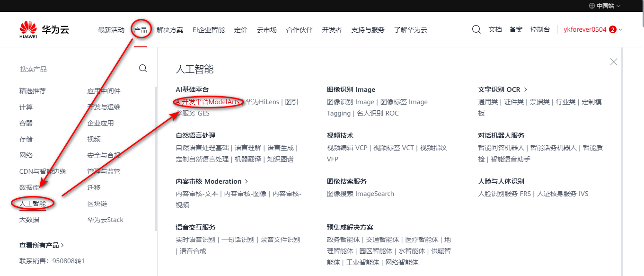
Task: Click the category list vertical scrollbar
Action: (x=156, y=159)
